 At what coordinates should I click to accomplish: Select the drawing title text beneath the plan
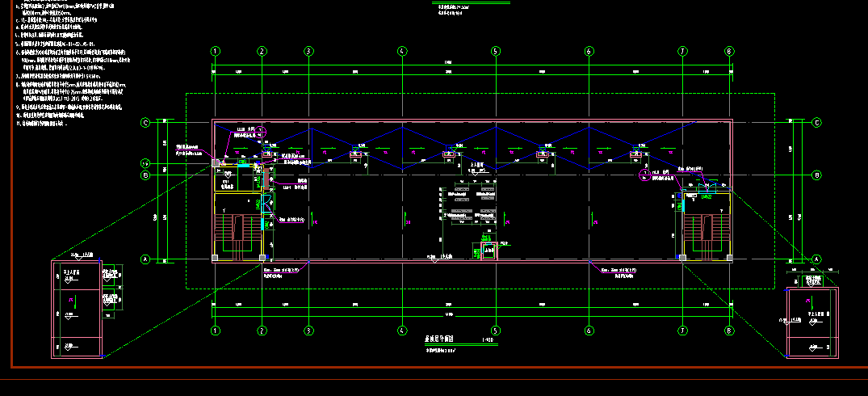442,343
